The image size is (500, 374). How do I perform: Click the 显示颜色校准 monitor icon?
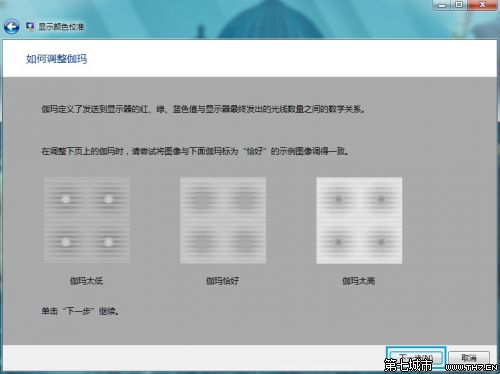(x=30, y=26)
